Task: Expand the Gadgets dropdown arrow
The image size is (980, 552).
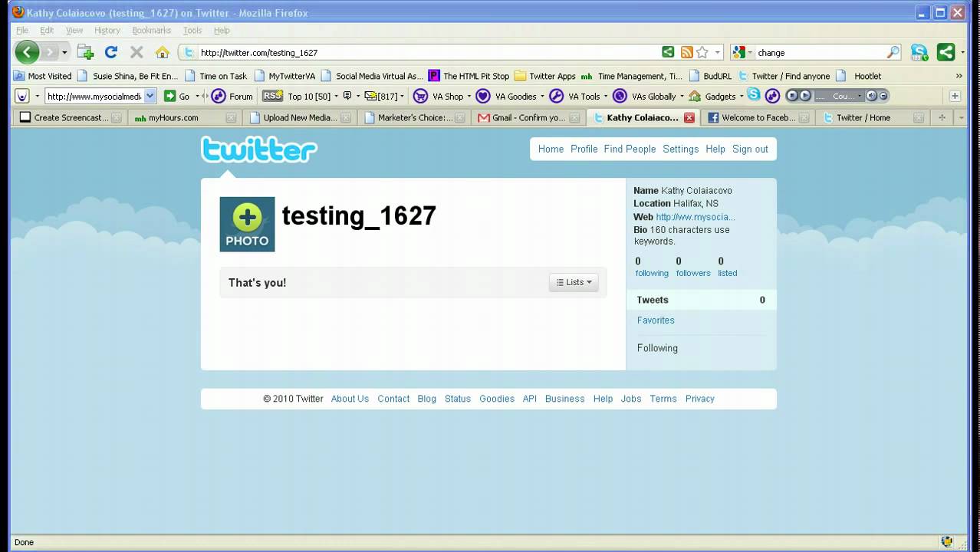Action: [x=741, y=97]
